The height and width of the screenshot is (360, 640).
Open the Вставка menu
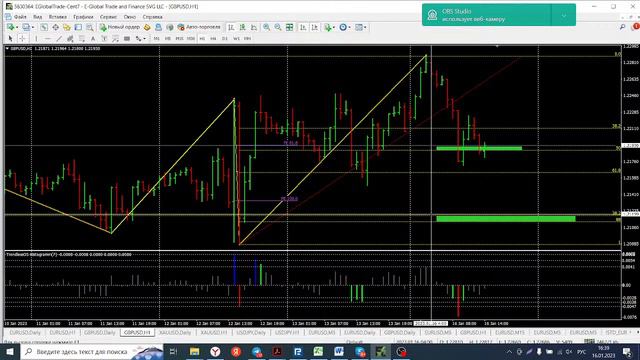[58, 17]
